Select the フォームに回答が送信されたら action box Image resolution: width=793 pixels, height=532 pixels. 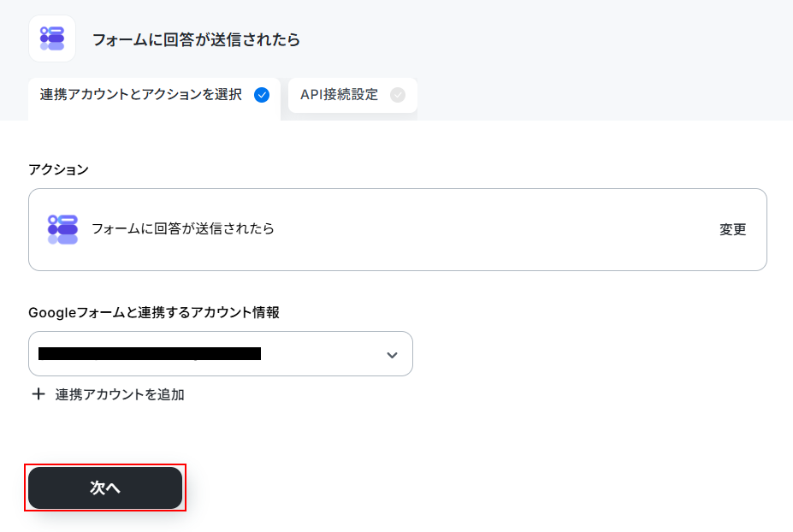pyautogui.click(x=398, y=229)
